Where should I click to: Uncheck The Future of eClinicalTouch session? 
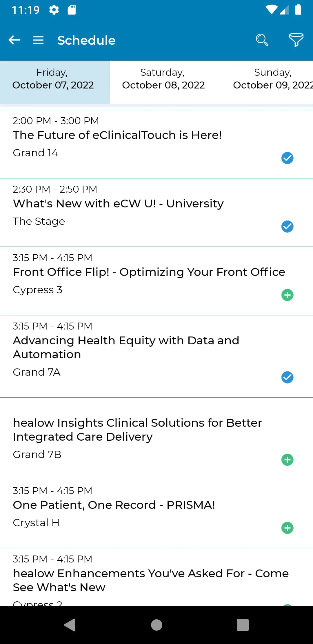click(287, 158)
